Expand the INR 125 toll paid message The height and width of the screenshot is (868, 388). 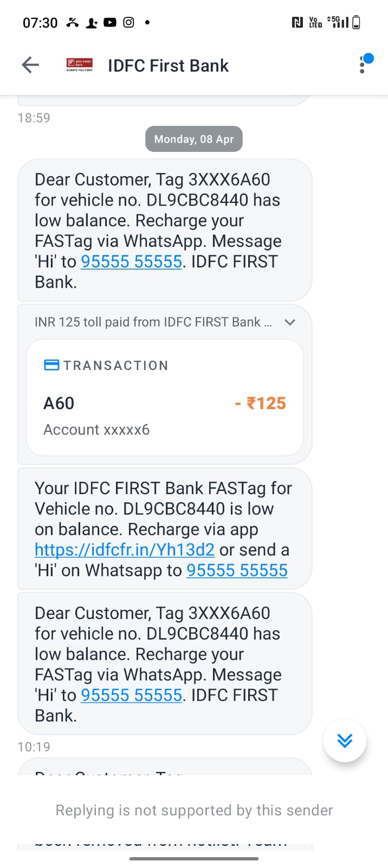point(290,322)
